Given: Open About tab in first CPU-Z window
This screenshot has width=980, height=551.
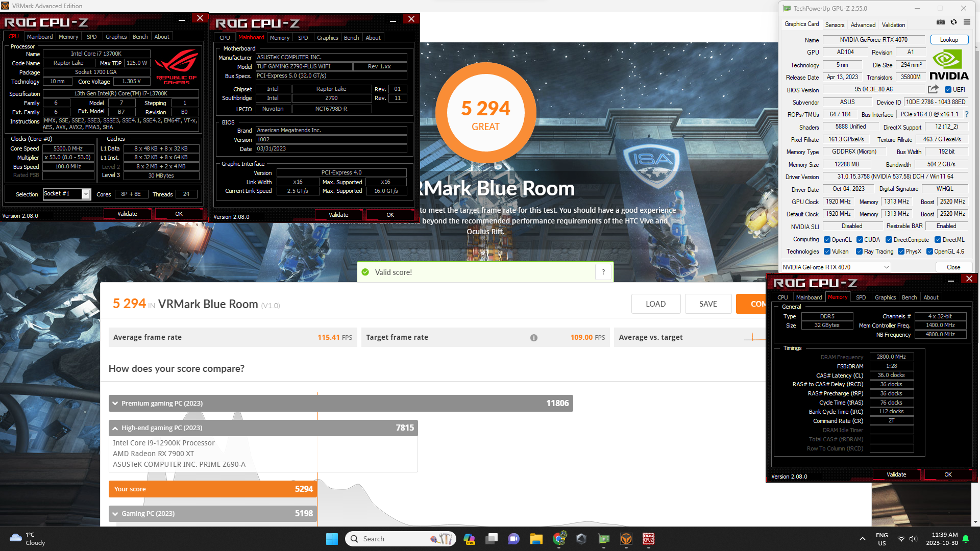Looking at the screenshot, I should coord(162,37).
